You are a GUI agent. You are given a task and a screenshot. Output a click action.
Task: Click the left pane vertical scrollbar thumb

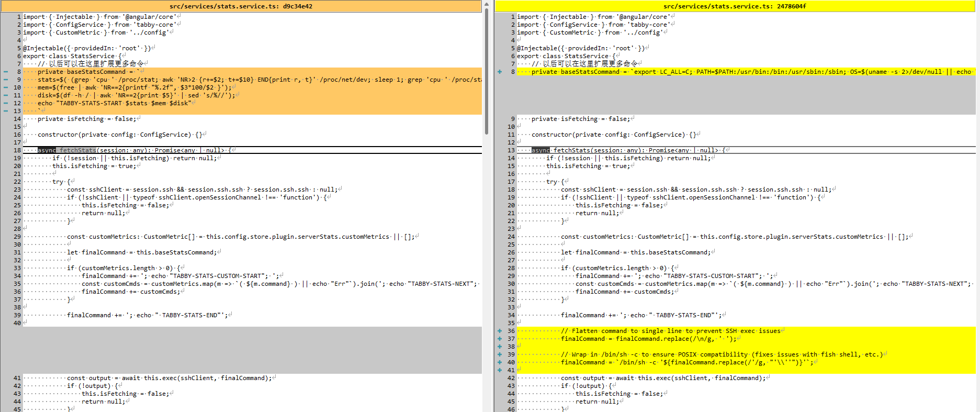pyautogui.click(x=487, y=71)
